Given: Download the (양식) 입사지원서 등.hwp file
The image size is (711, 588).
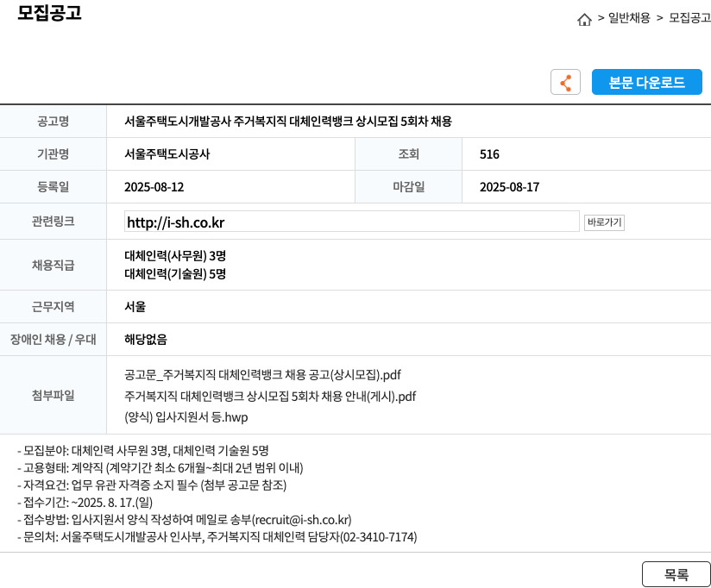Looking at the screenshot, I should click(x=186, y=417).
